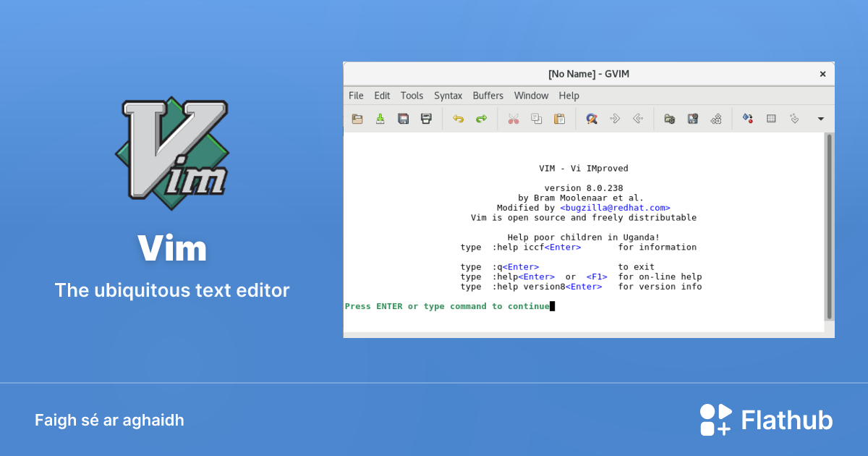Image resolution: width=868 pixels, height=456 pixels.
Task: Select the Redo toolbar icon
Action: coord(481,118)
